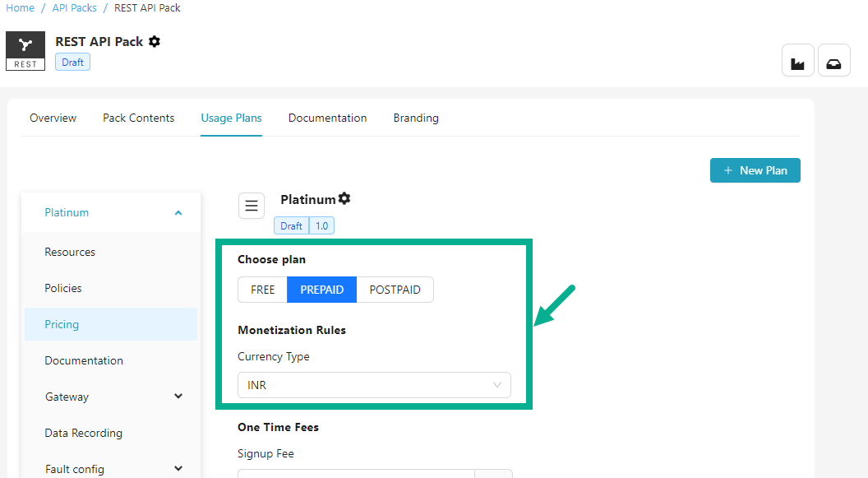Navigate to API Packs via breadcrumb
868x478 pixels.
tap(74, 7)
